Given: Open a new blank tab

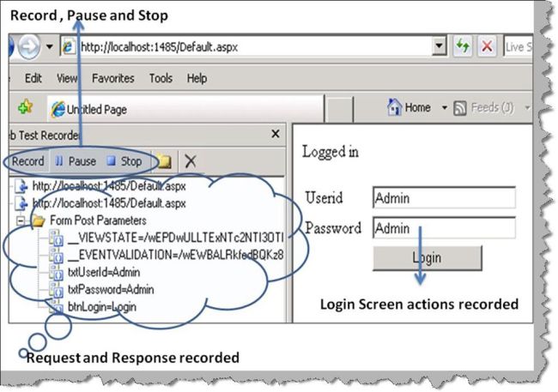Looking at the screenshot, I should 339,110.
